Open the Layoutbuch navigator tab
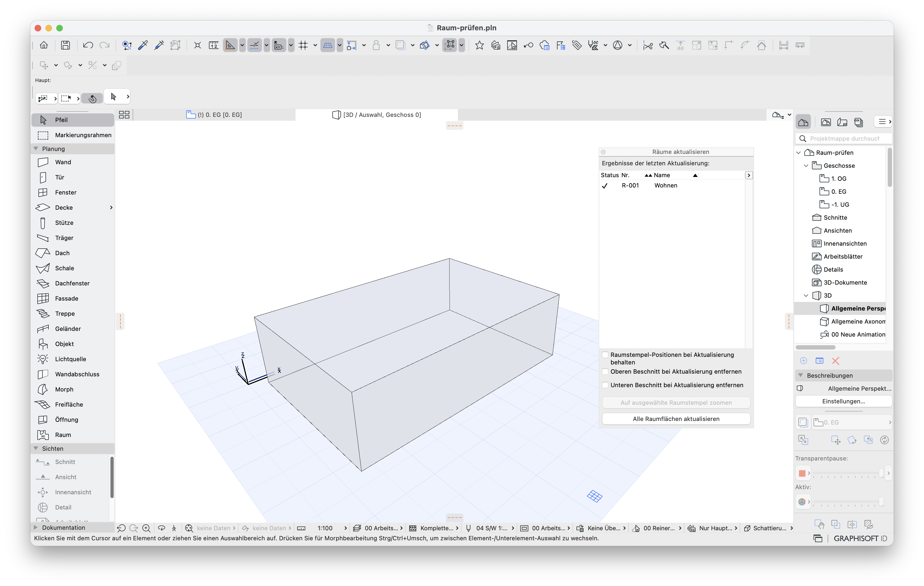The height and width of the screenshot is (586, 924). (x=842, y=122)
